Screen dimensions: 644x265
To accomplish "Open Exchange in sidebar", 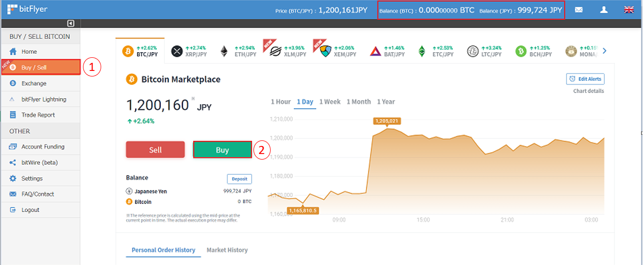I will tap(40, 83).
